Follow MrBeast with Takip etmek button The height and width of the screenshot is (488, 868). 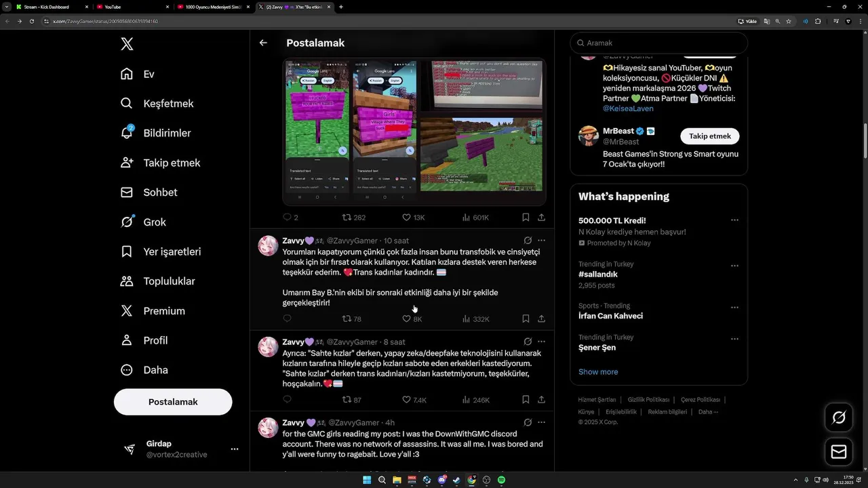tap(710, 136)
